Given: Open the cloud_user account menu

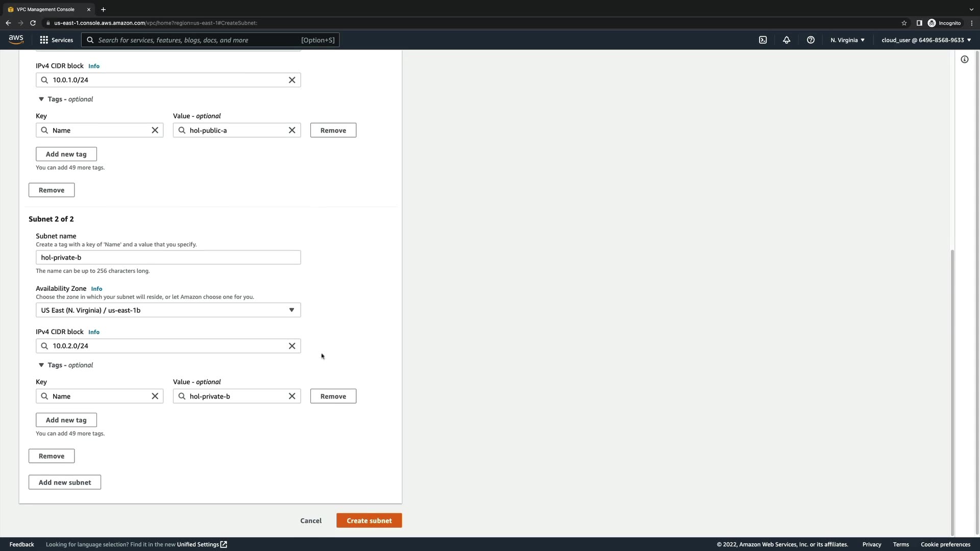Looking at the screenshot, I should click(x=926, y=40).
